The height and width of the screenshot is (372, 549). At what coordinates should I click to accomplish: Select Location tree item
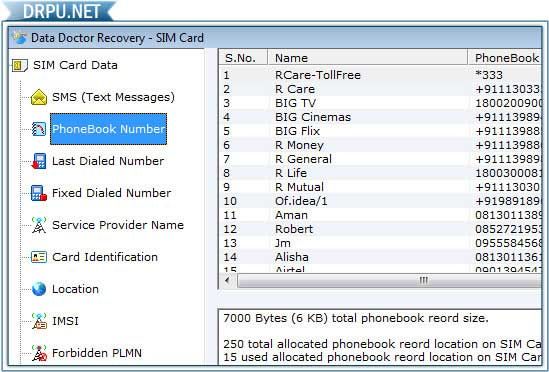[75, 289]
